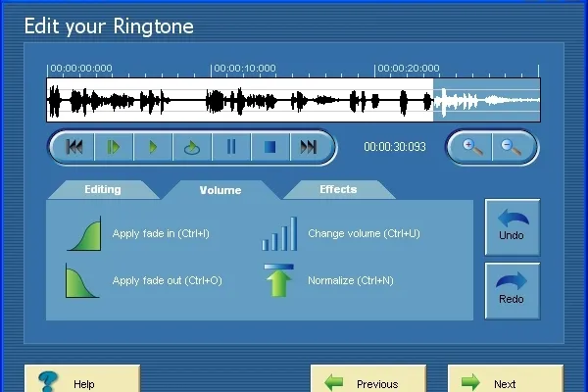Screen dimensions: 588x392
Task: Click the 00:00:10:000 marker on the timeline ruler
Action: coord(244,69)
